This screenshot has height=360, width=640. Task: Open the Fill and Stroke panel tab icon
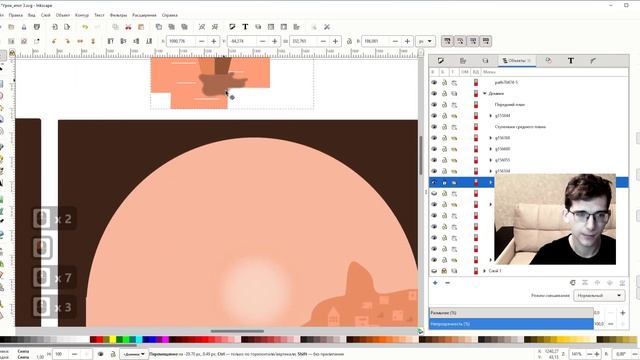[441, 61]
